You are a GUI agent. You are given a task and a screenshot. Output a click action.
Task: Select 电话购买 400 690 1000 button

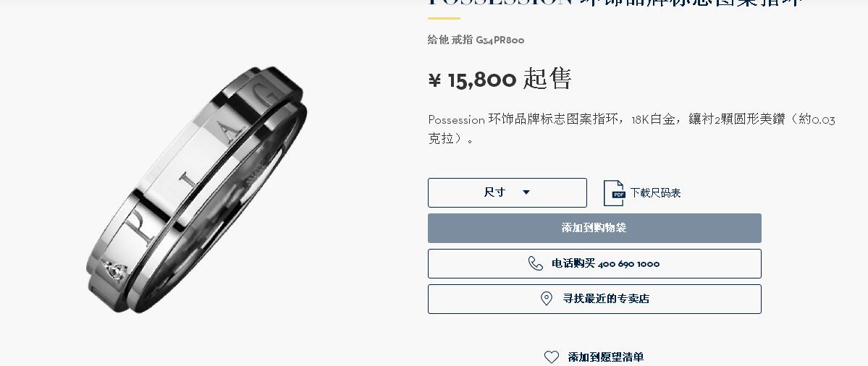point(594,264)
